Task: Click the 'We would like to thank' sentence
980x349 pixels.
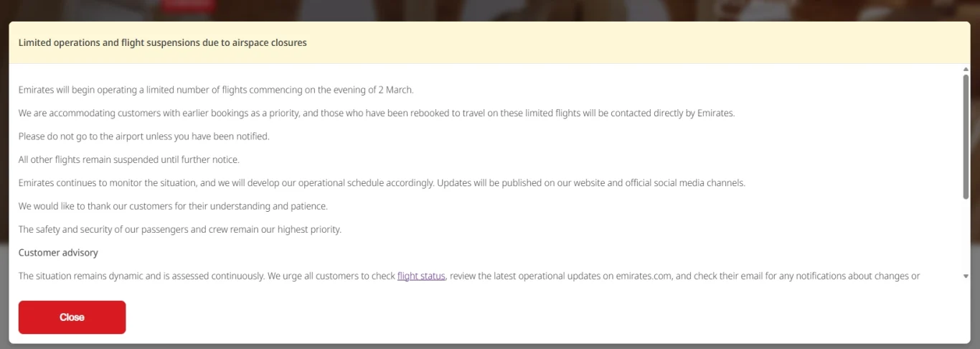Action: coord(173,206)
